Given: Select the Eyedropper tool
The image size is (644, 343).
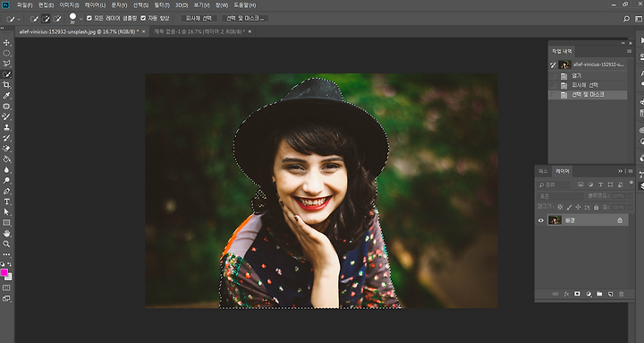Looking at the screenshot, I should (x=6, y=96).
